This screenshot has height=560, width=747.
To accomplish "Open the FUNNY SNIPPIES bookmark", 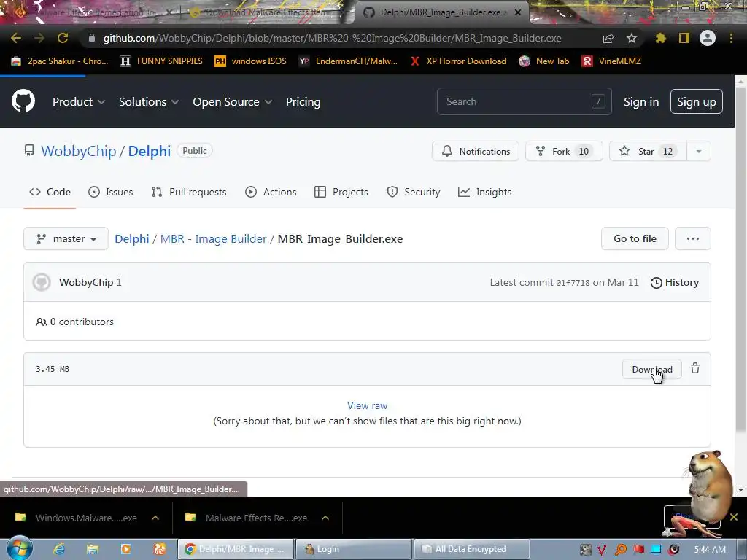I will 161,61.
